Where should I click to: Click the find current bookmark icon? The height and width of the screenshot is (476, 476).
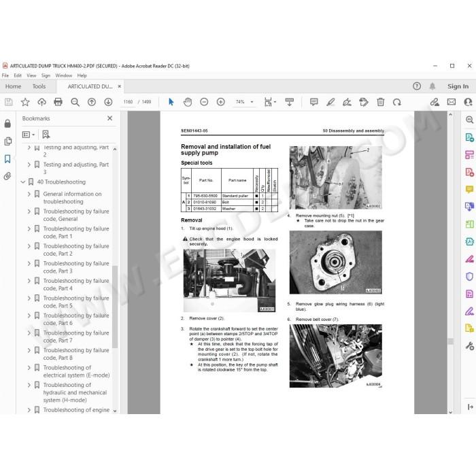tap(46, 135)
